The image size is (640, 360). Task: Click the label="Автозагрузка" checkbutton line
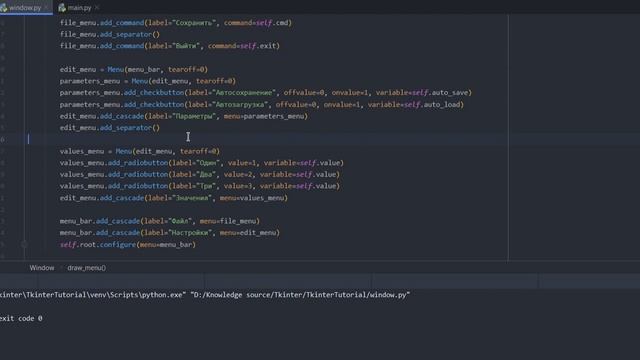[x=262, y=104]
